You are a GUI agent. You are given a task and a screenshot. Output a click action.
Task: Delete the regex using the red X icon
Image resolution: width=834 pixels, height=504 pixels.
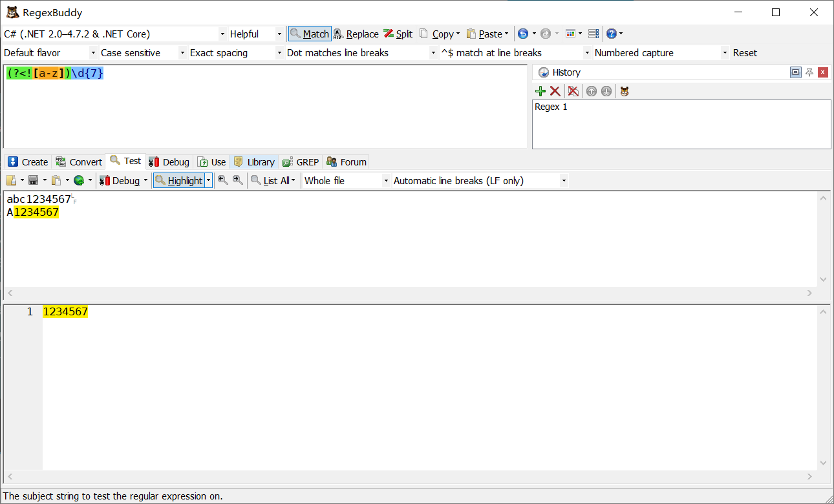pos(555,91)
